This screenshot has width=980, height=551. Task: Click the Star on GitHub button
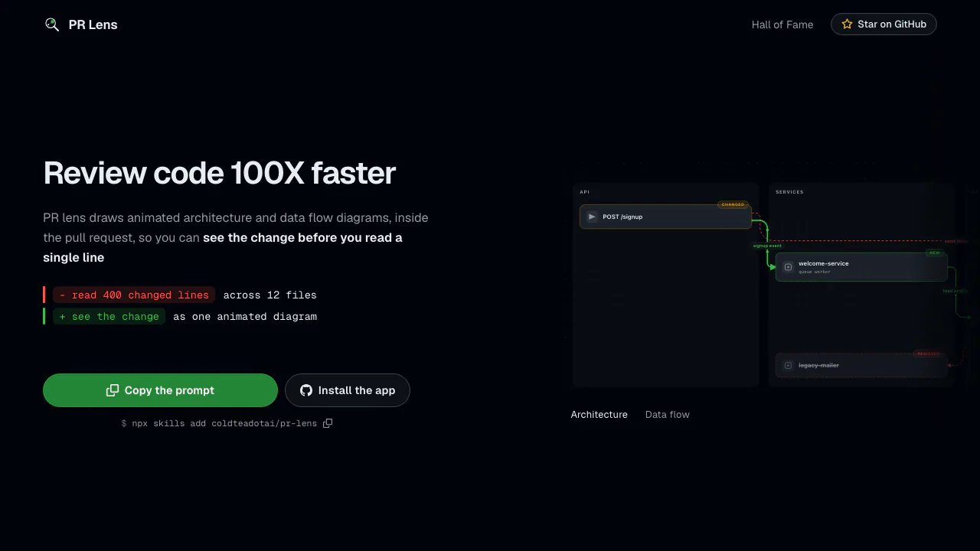pos(884,24)
